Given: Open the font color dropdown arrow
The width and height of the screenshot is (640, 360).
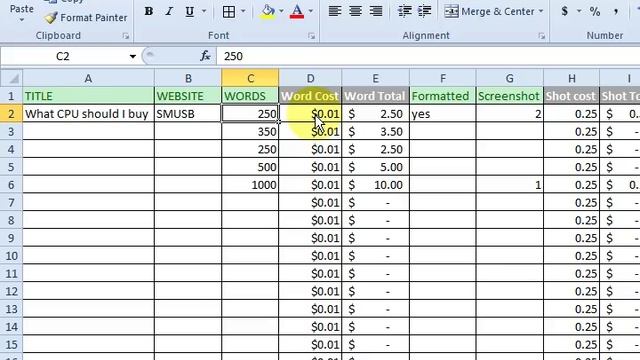Looking at the screenshot, I should pos(311,11).
